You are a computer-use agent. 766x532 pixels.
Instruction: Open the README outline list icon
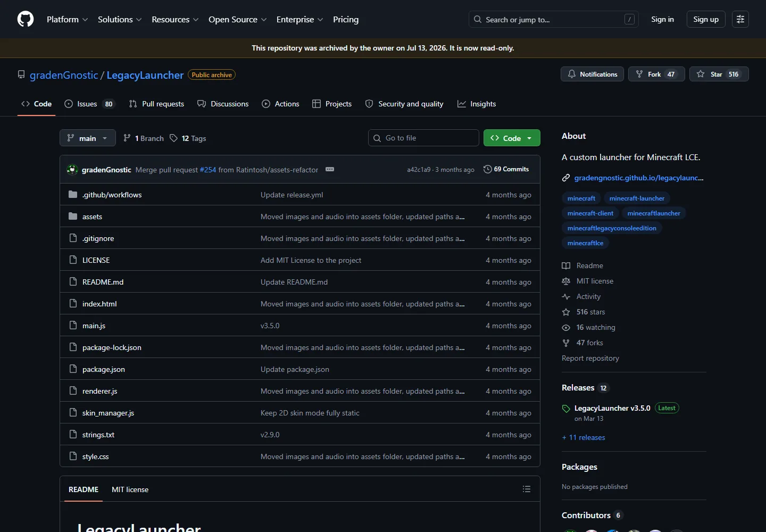527,489
